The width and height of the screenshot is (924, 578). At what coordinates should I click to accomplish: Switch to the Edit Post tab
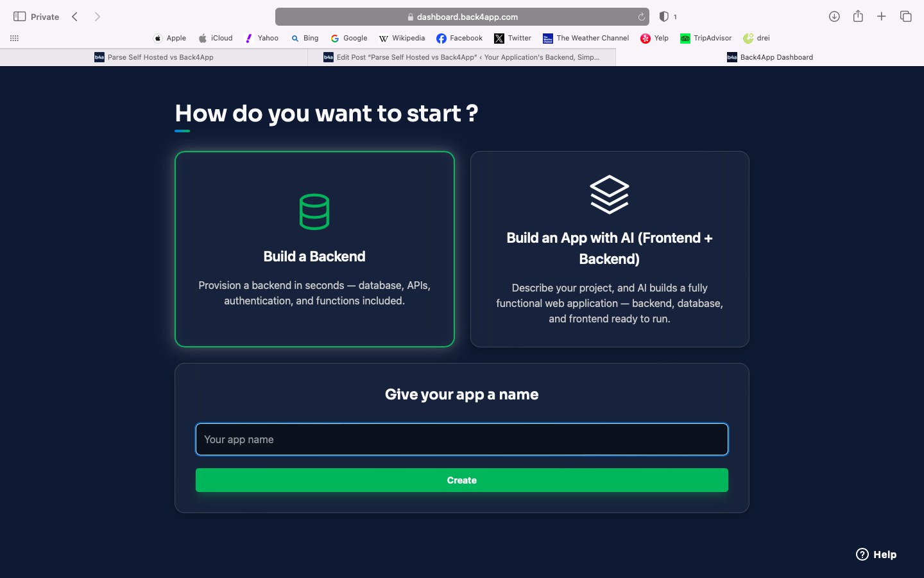pos(462,57)
